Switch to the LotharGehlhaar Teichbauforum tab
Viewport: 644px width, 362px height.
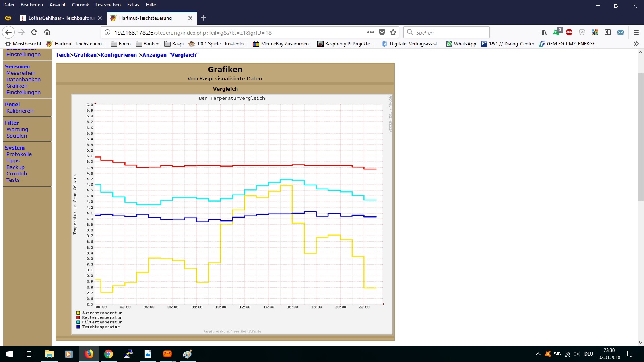[60, 18]
